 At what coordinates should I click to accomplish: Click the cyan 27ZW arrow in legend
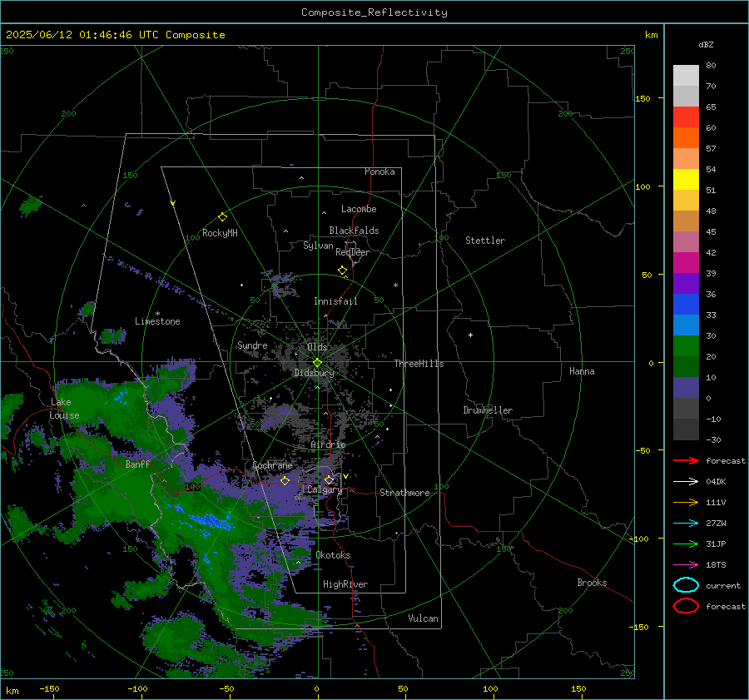pyautogui.click(x=686, y=524)
